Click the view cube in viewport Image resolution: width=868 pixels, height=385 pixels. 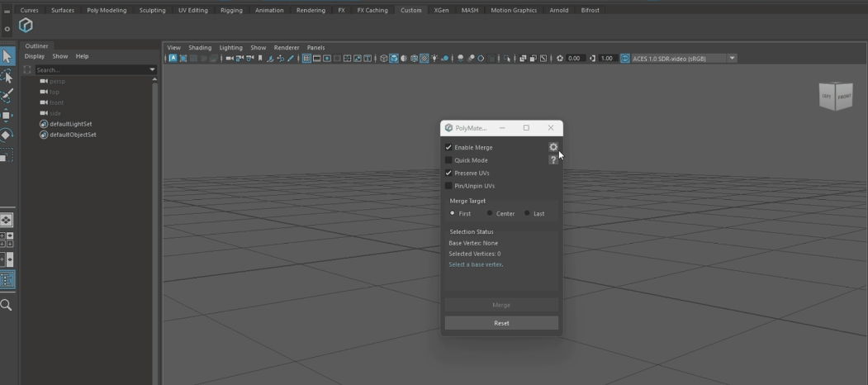(x=835, y=96)
